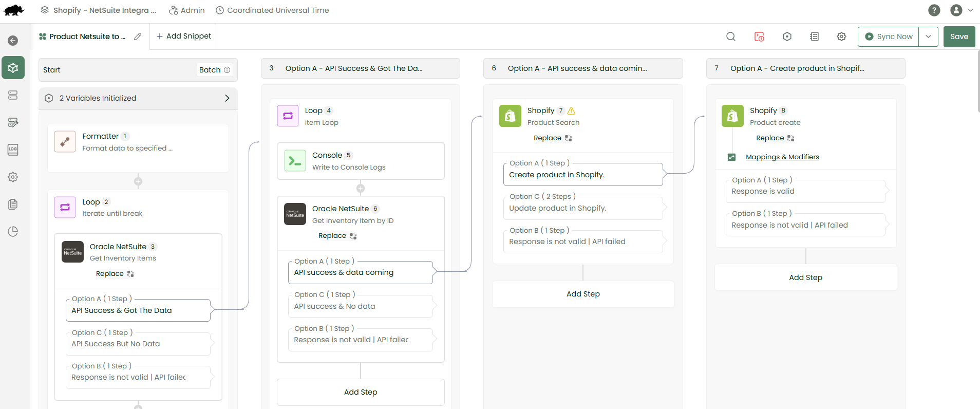Select Option B under Shopify Product create
This screenshot has height=409, width=980.
coord(805,225)
